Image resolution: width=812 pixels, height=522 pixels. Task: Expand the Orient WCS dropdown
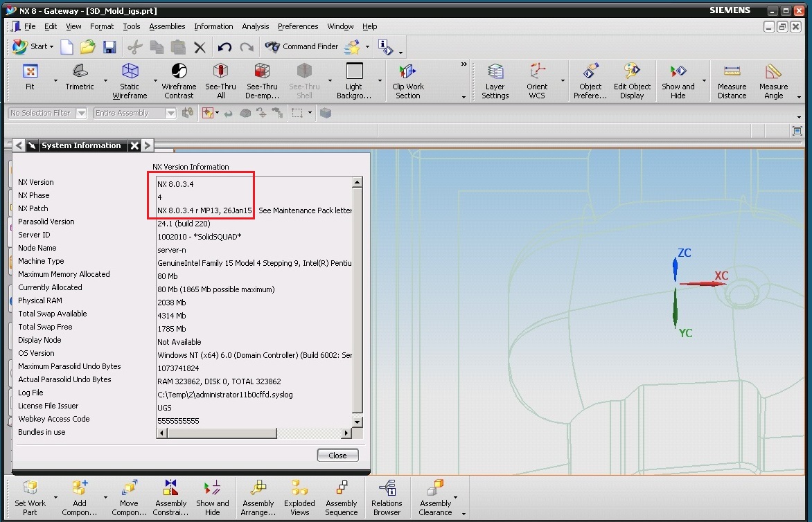(563, 81)
